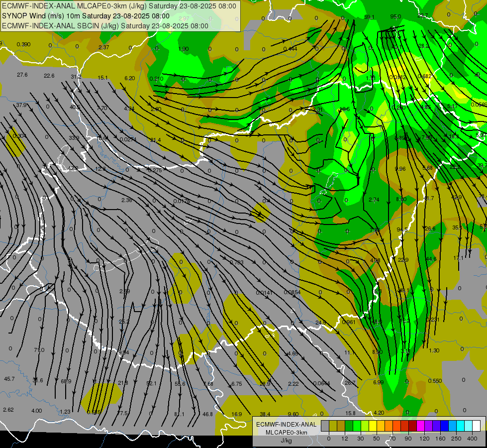Click the legend tick label 12
The image size is (487, 448).
[345, 439]
